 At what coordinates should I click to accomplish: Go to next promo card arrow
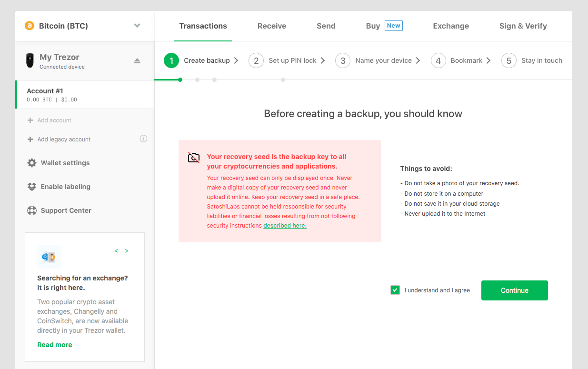pyautogui.click(x=127, y=251)
